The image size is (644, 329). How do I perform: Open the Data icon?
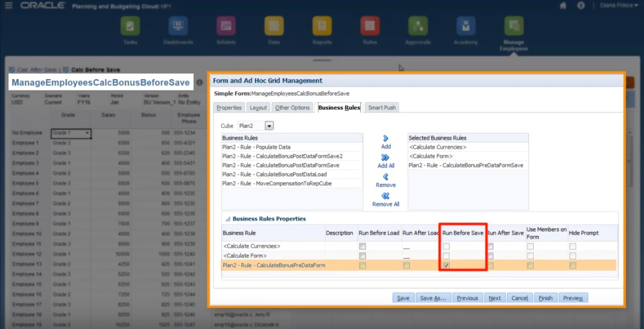274,26
